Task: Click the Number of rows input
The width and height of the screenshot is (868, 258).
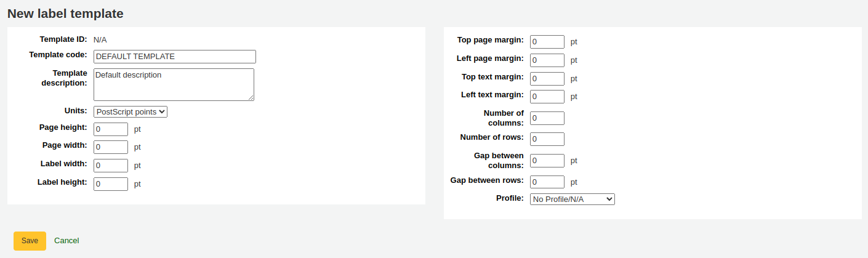Action: click(547, 139)
